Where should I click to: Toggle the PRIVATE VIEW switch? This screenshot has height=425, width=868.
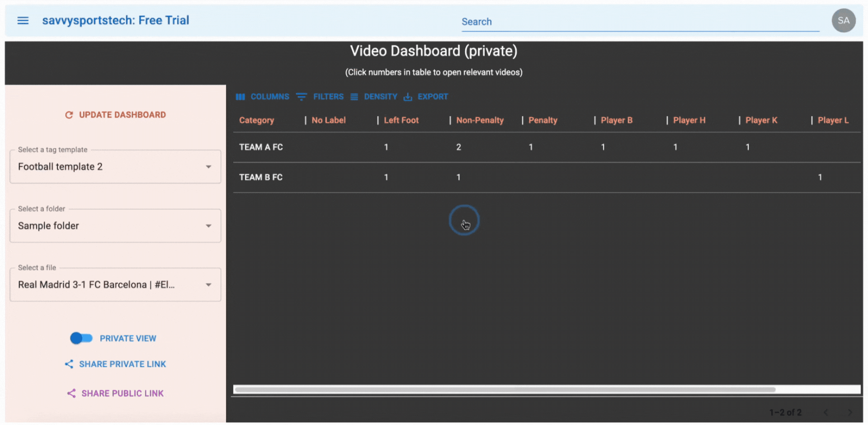(81, 338)
